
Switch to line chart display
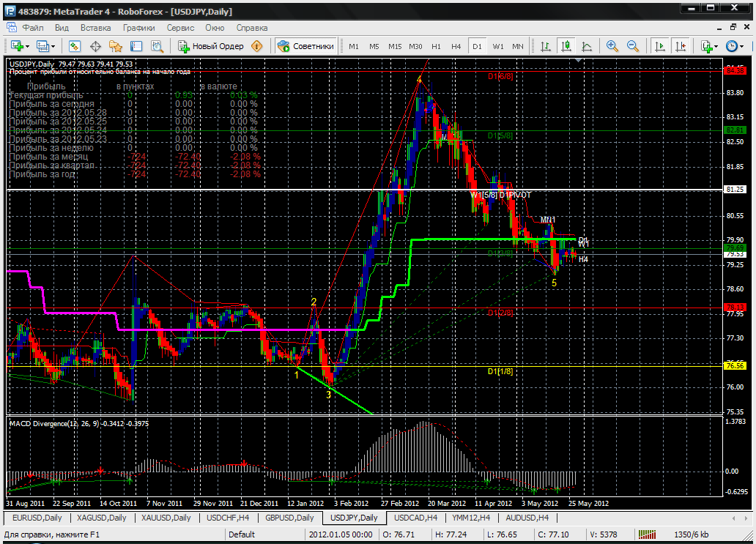point(586,46)
